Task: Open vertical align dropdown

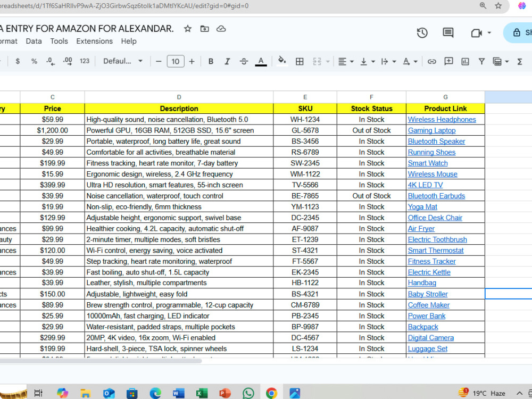Action: [x=368, y=61]
